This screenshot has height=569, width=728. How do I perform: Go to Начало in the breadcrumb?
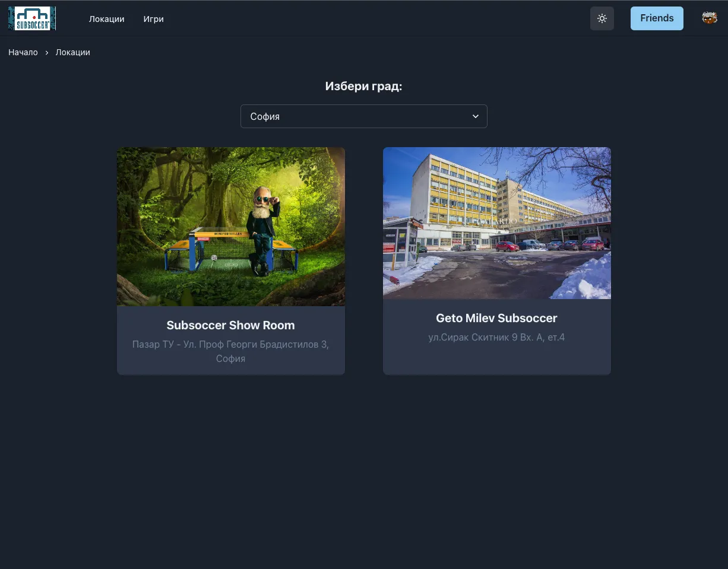pos(23,52)
